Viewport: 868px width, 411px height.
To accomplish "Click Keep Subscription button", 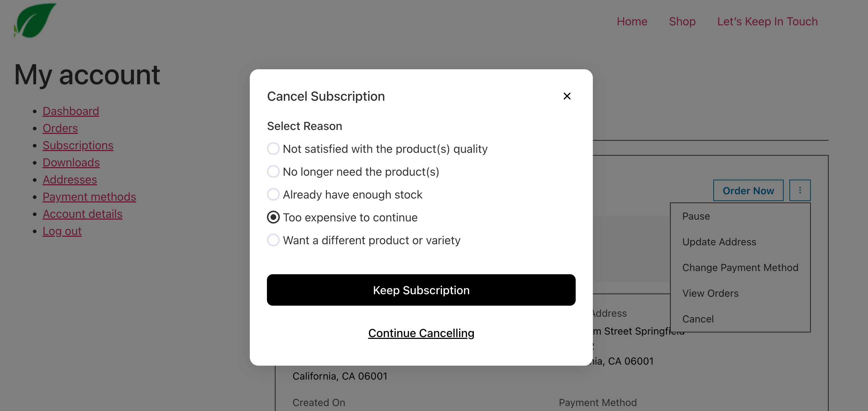I will pos(421,290).
